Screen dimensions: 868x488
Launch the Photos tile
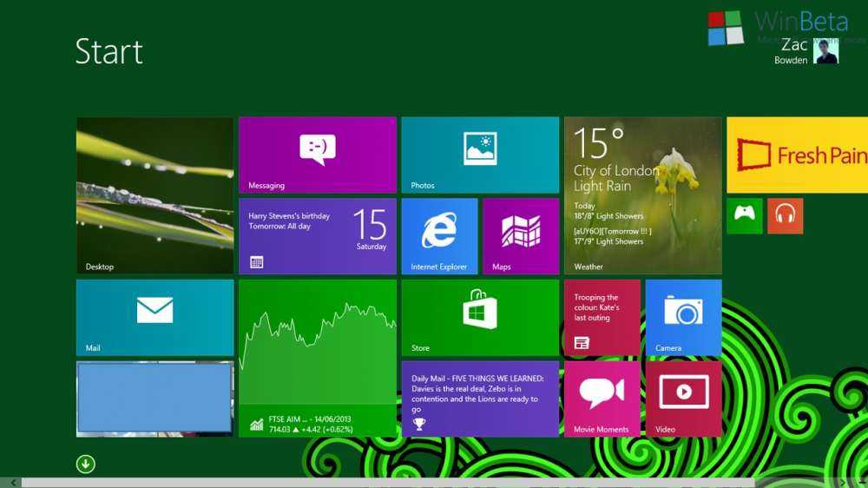pos(481,155)
